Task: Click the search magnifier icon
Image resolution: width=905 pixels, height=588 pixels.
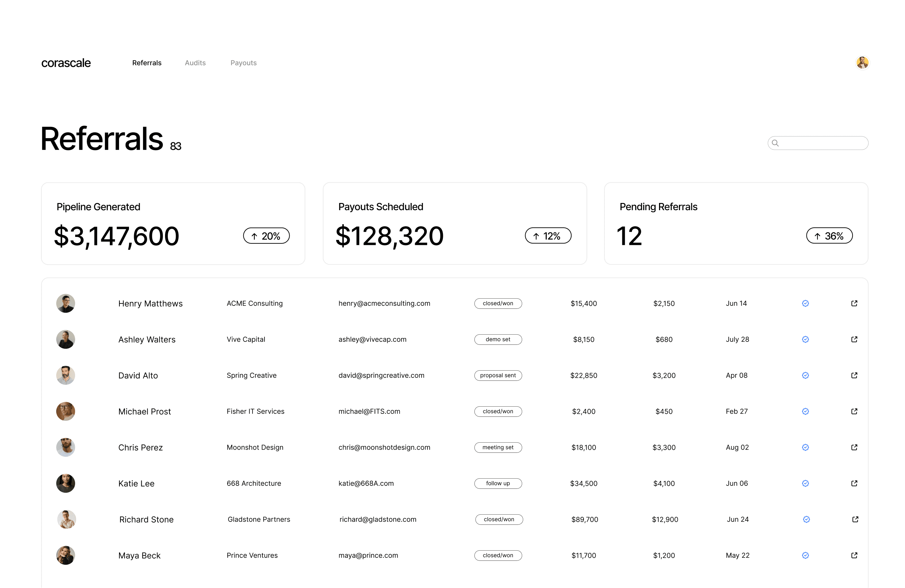Action: [775, 143]
